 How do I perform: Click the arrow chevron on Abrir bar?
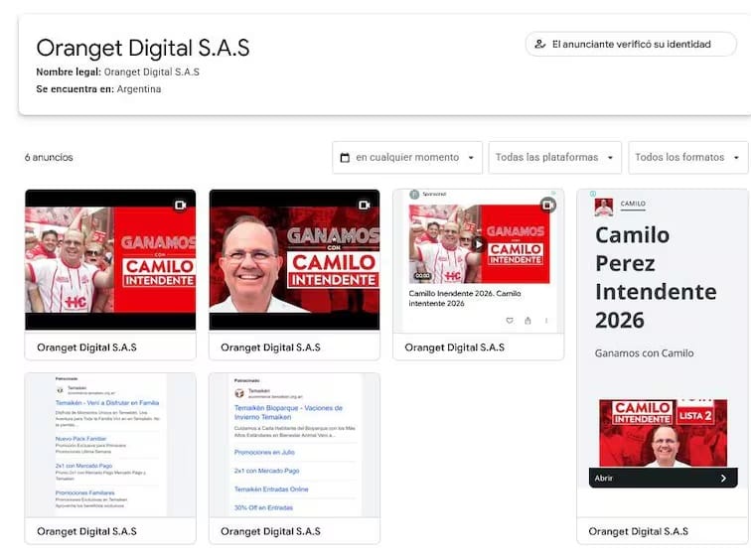[723, 479]
